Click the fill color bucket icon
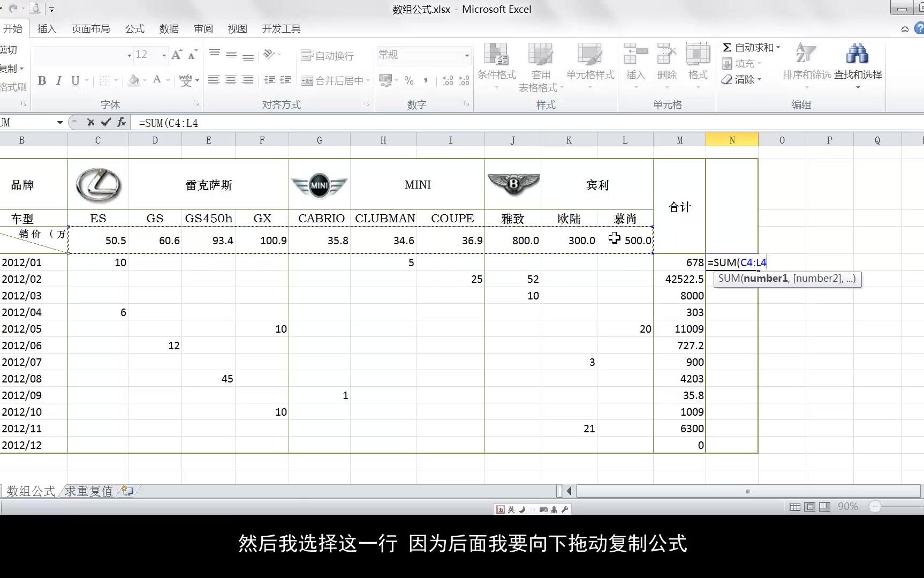The height and width of the screenshot is (578, 924). click(134, 80)
